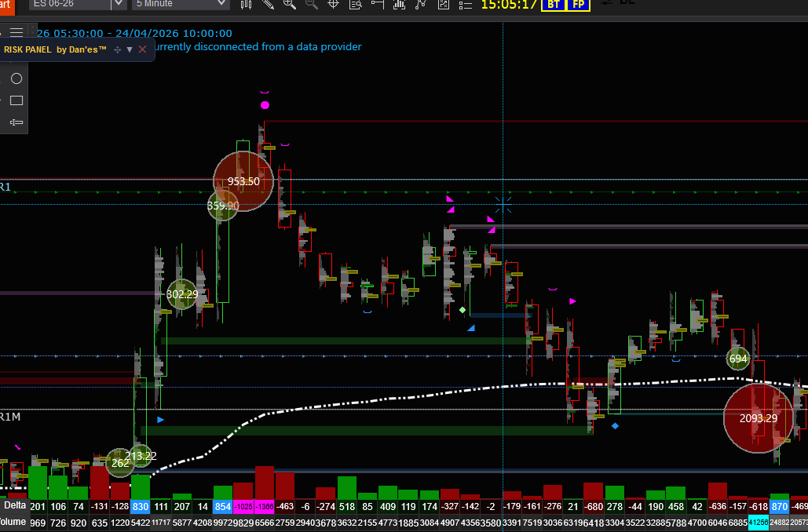
Task: Close the Risk Panel by Dan'es
Action: (x=142, y=49)
